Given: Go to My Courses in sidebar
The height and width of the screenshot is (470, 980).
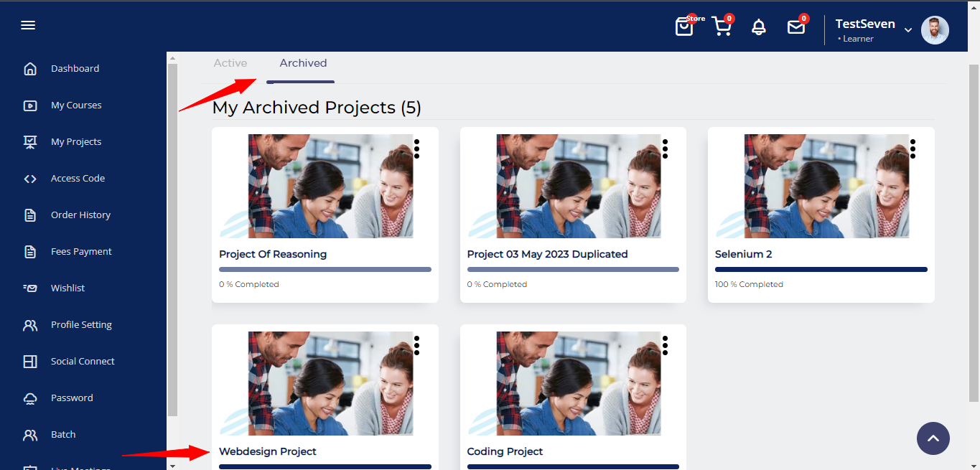Looking at the screenshot, I should (76, 105).
